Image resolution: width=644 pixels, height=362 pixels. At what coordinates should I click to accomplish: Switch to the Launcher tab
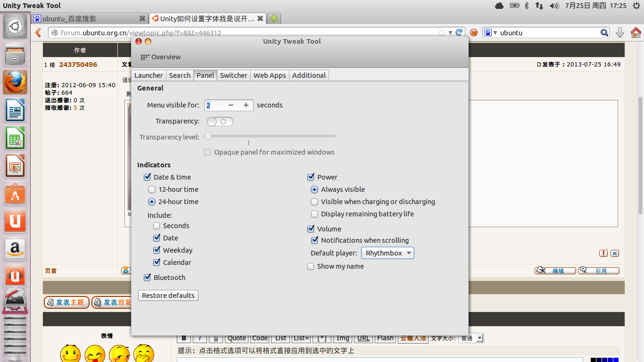(149, 75)
